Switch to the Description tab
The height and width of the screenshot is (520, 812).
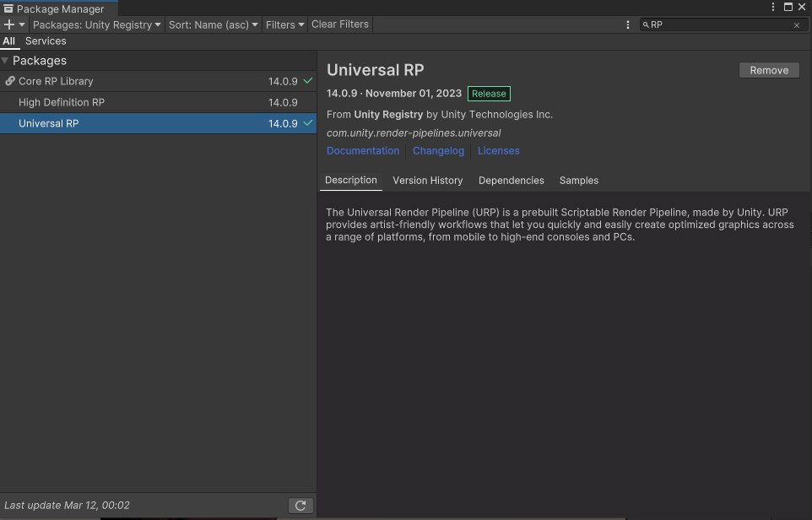350,181
